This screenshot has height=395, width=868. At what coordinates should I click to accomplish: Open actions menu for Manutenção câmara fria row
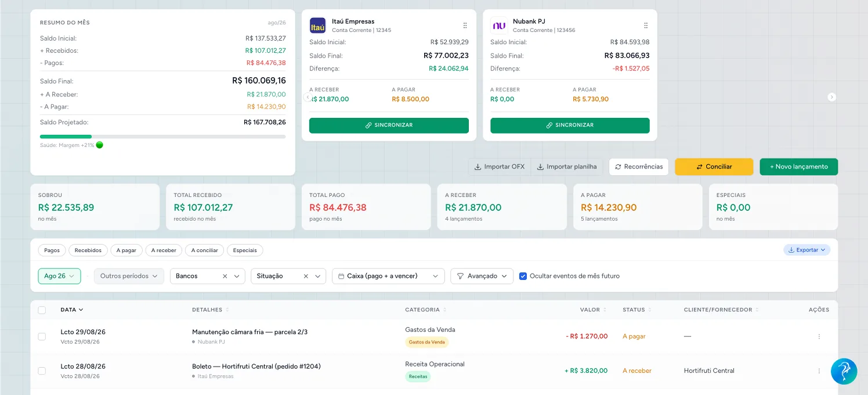tap(819, 336)
